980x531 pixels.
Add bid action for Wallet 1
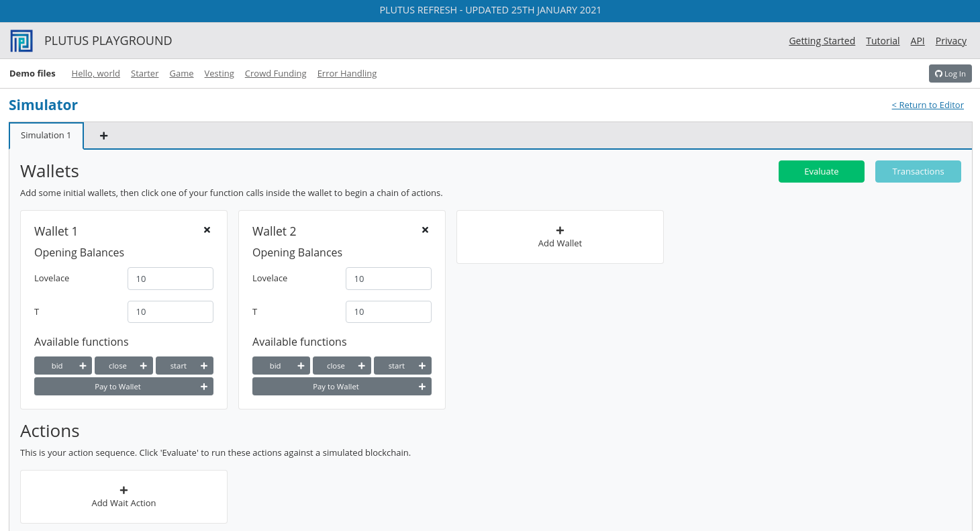(x=63, y=366)
